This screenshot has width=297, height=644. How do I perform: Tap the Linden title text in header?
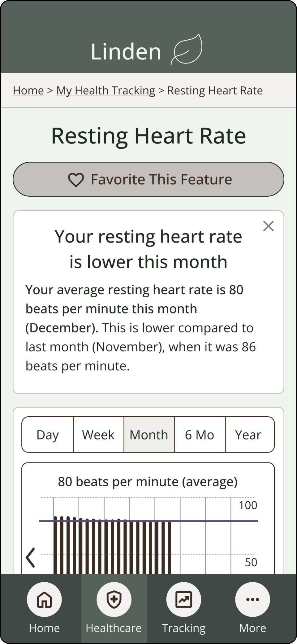coord(126,51)
